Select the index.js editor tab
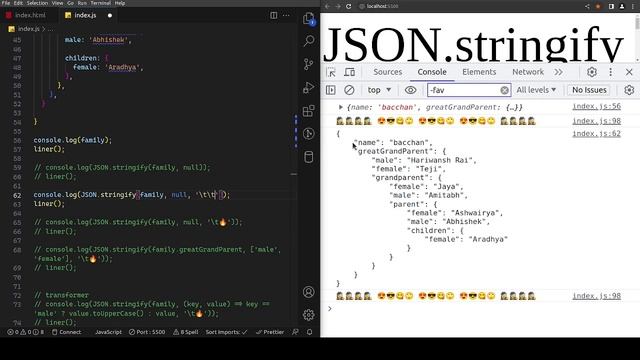This screenshot has height=360, width=640. tap(85, 16)
